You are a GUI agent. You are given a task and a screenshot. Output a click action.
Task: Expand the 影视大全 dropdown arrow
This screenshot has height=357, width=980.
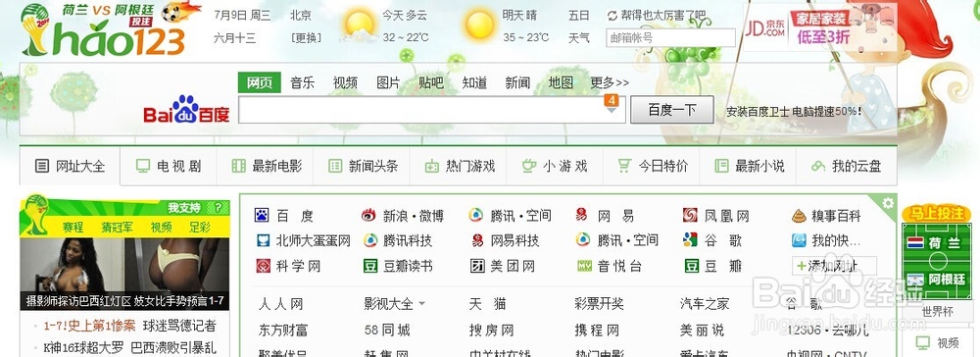pyautogui.click(x=421, y=304)
